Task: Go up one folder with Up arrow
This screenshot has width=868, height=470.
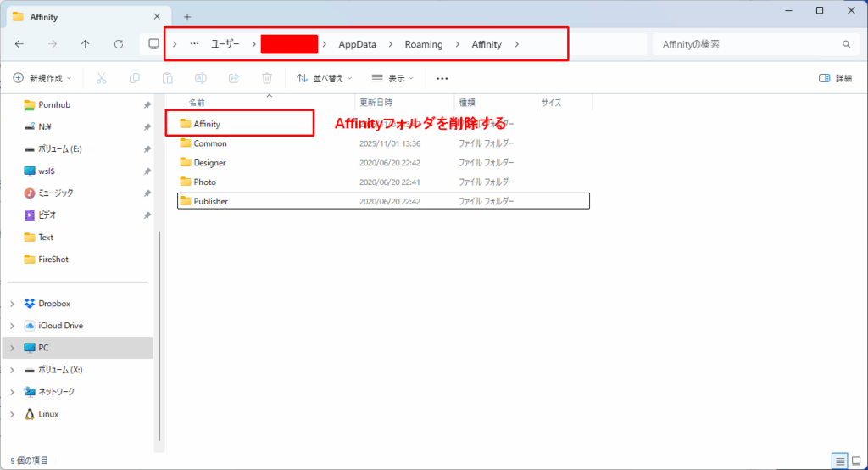Action: coord(86,44)
